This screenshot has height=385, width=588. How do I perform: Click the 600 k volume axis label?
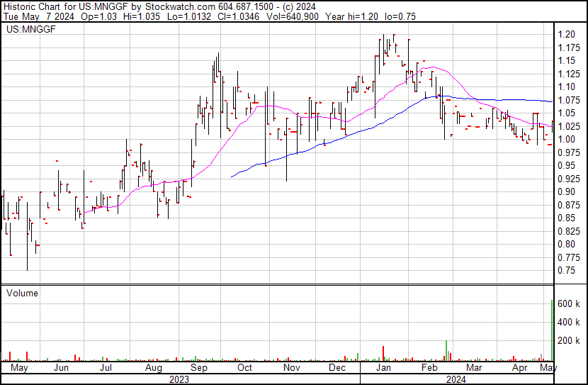(568, 303)
